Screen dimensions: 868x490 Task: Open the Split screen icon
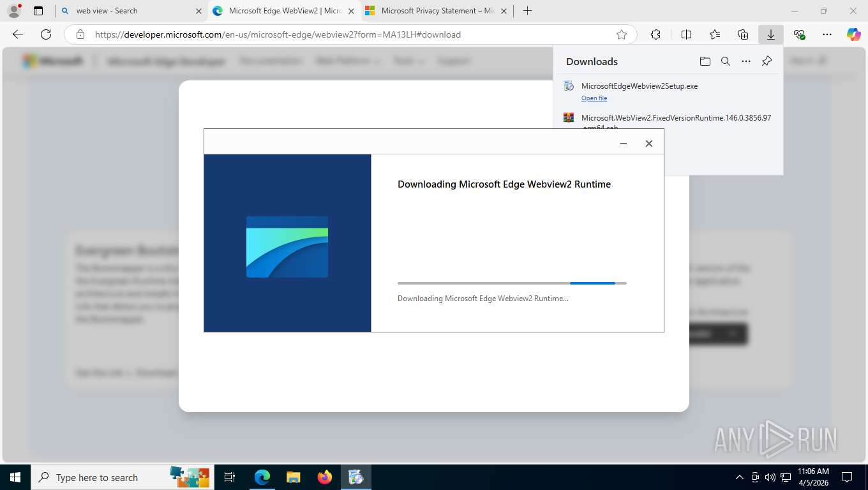tap(687, 34)
